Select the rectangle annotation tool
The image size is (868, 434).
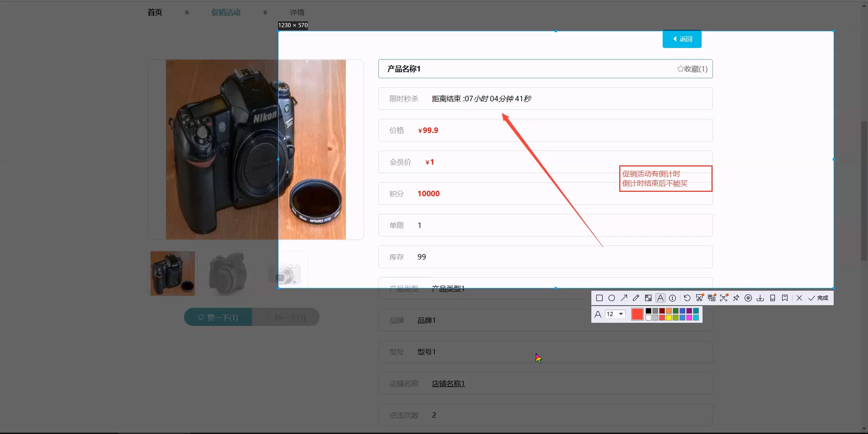click(599, 298)
